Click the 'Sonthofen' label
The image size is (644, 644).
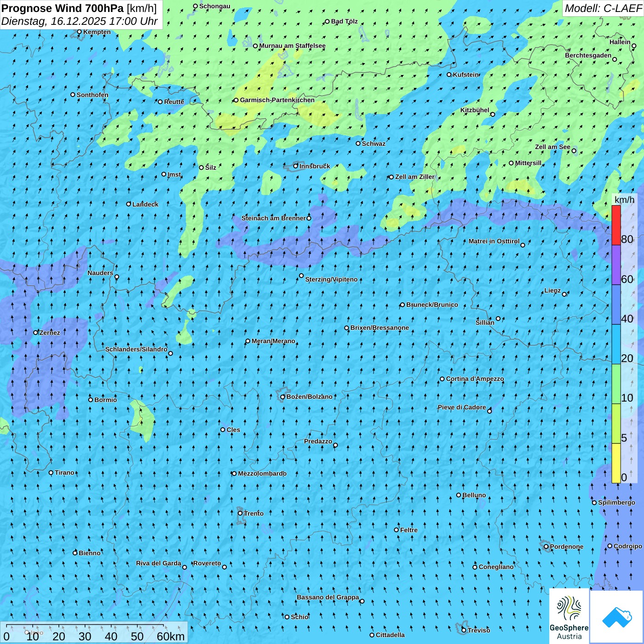click(92, 95)
